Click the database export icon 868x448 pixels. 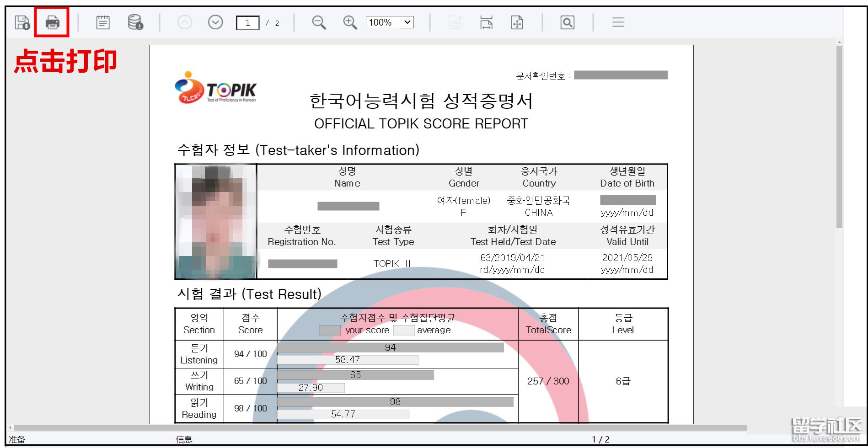pyautogui.click(x=135, y=22)
